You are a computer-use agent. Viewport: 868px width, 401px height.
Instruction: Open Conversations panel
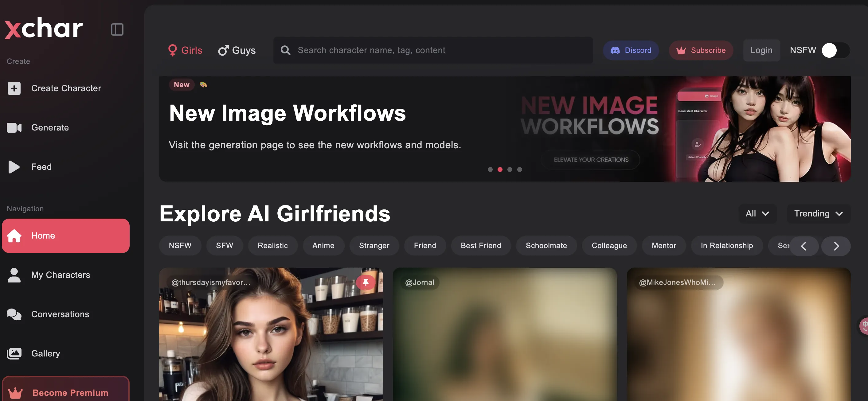[60, 314]
